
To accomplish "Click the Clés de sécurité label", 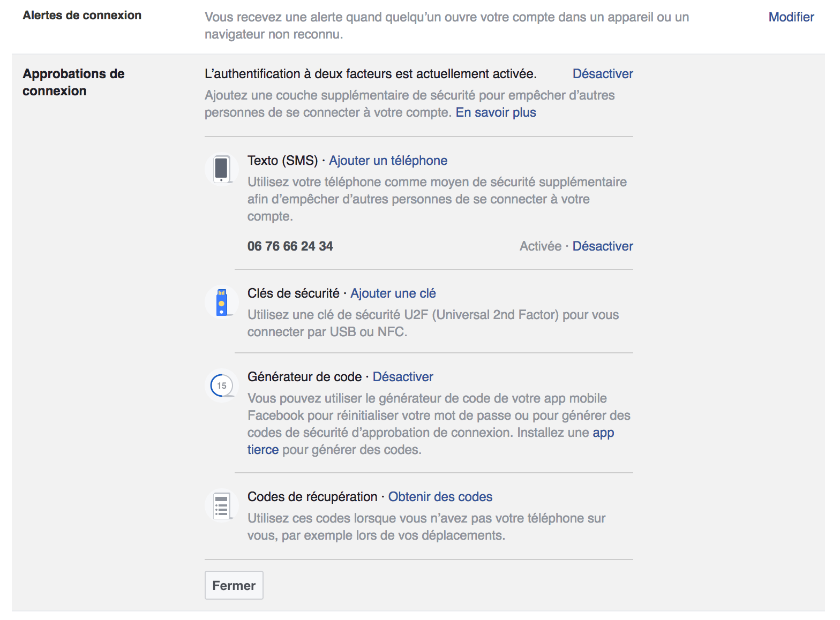I will 294,293.
